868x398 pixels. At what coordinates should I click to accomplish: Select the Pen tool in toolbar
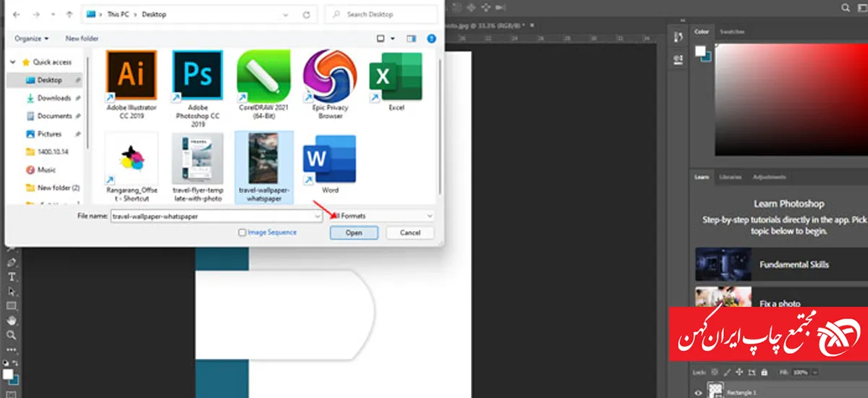pyautogui.click(x=12, y=263)
